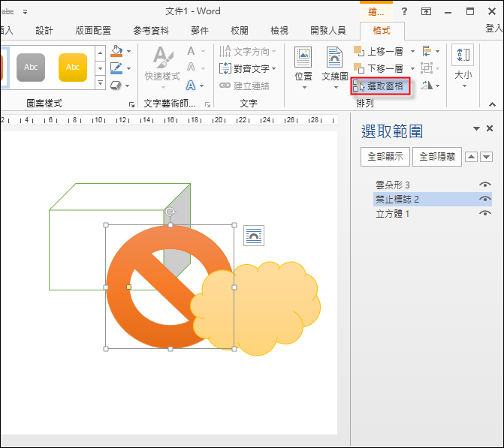Move the selected item up in the selection pane

point(471,157)
